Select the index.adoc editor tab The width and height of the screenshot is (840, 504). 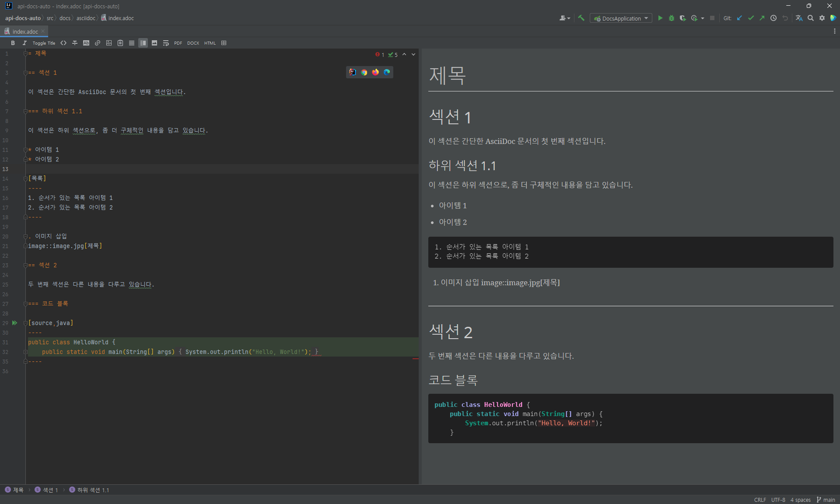24,31
